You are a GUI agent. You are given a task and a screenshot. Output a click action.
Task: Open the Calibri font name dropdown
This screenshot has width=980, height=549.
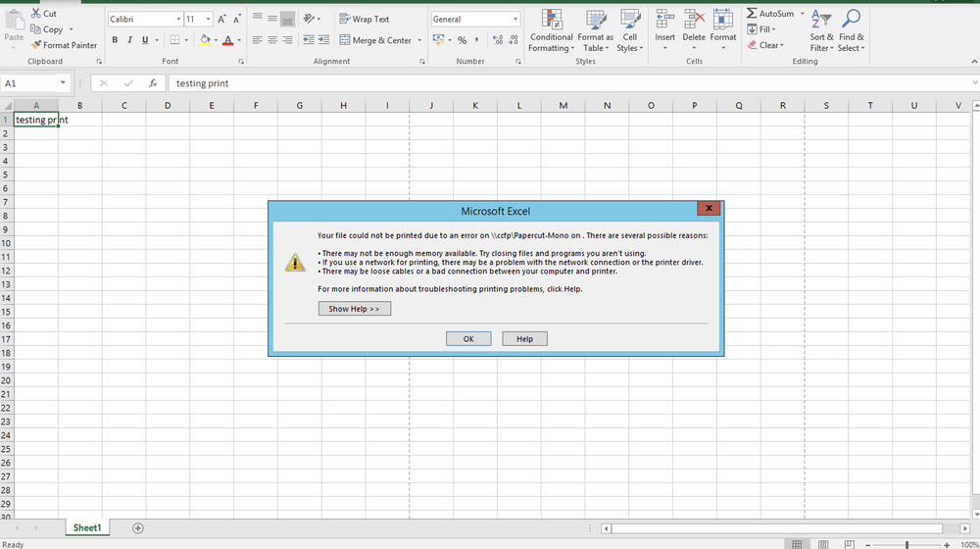click(178, 20)
